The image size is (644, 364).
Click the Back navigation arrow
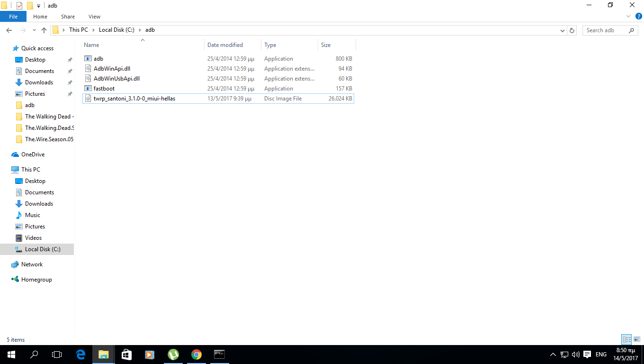coord(9,30)
